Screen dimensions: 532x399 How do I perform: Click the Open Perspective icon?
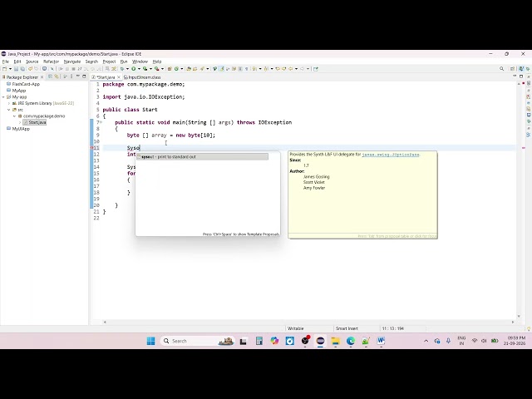(513, 69)
